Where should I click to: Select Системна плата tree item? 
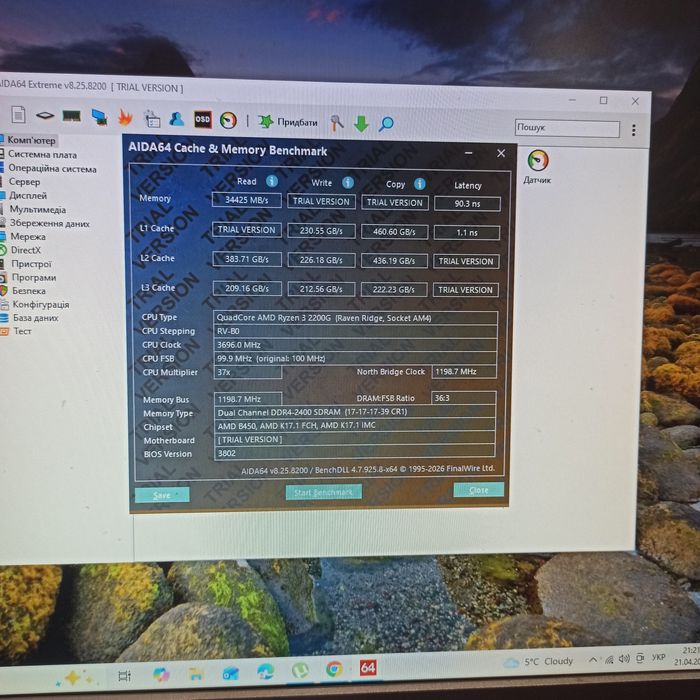pyautogui.click(x=42, y=154)
